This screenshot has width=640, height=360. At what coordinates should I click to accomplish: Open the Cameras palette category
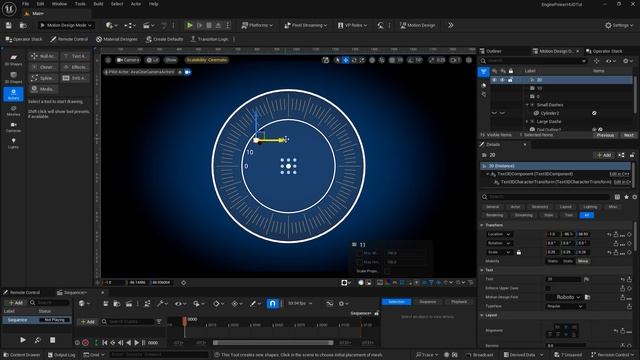[x=13, y=127]
